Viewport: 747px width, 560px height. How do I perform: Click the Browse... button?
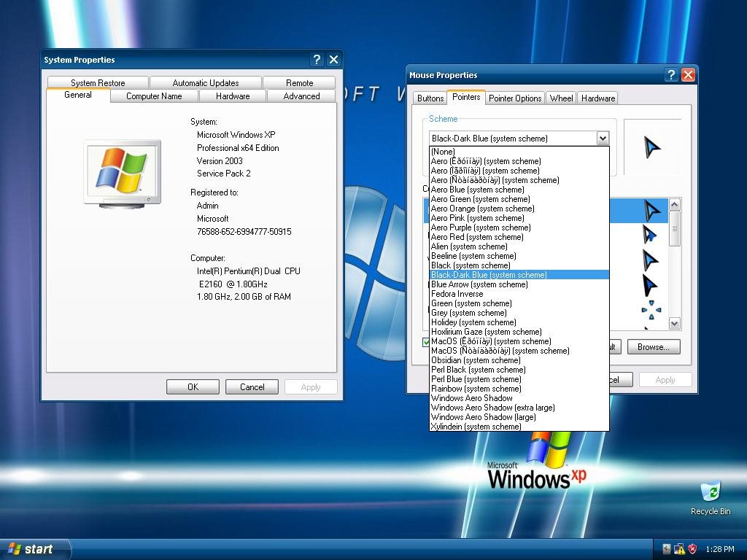[x=653, y=347]
